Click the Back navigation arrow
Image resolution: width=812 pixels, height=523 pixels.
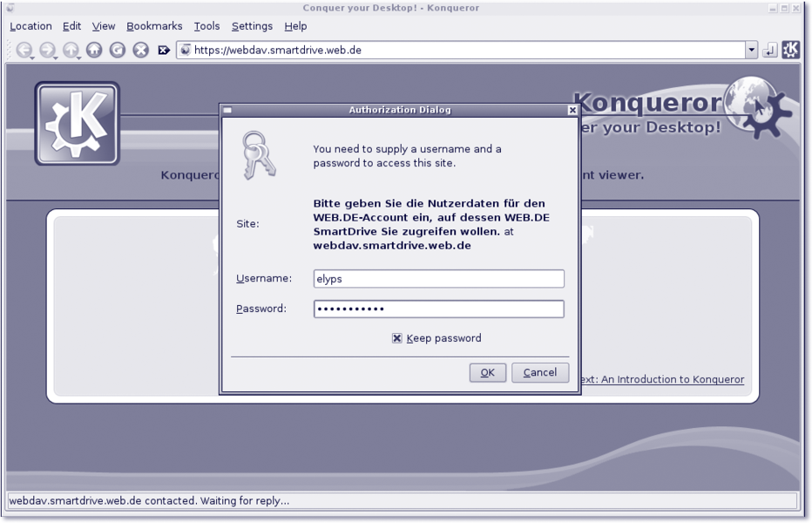click(x=24, y=51)
